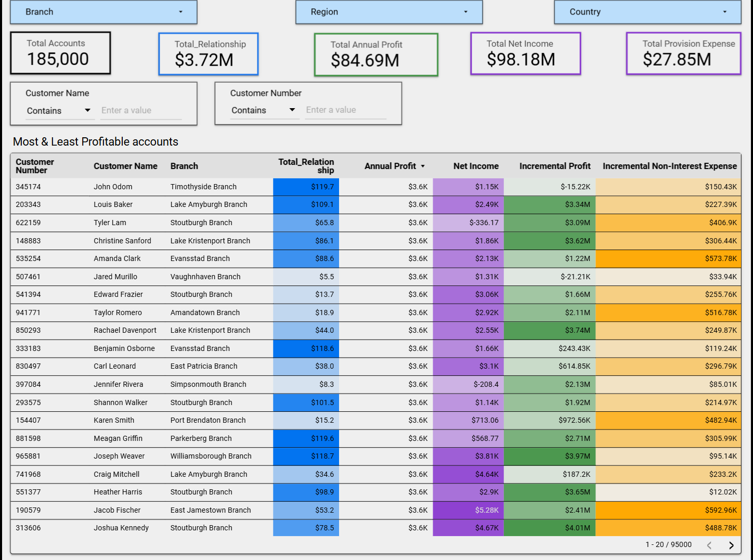Select customer name Louis Baker

113,205
